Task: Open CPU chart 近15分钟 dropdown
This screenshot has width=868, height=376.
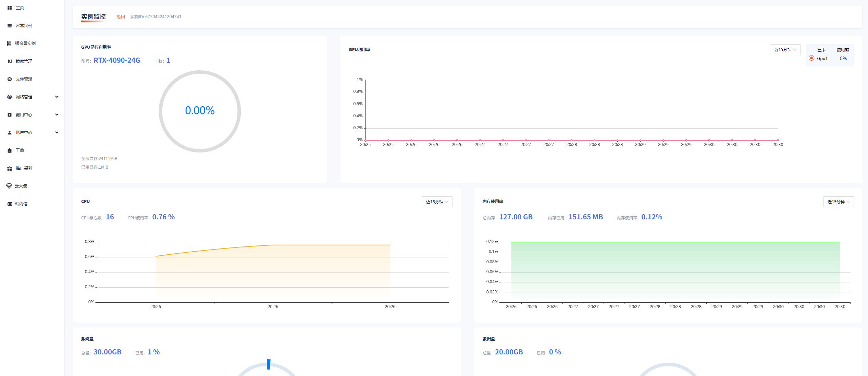Action: tap(437, 202)
